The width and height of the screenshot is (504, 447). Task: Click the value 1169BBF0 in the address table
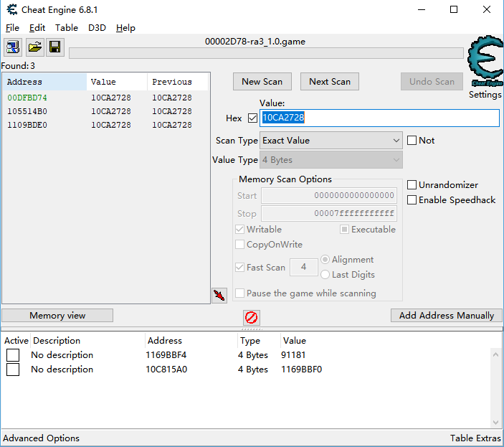click(x=301, y=370)
